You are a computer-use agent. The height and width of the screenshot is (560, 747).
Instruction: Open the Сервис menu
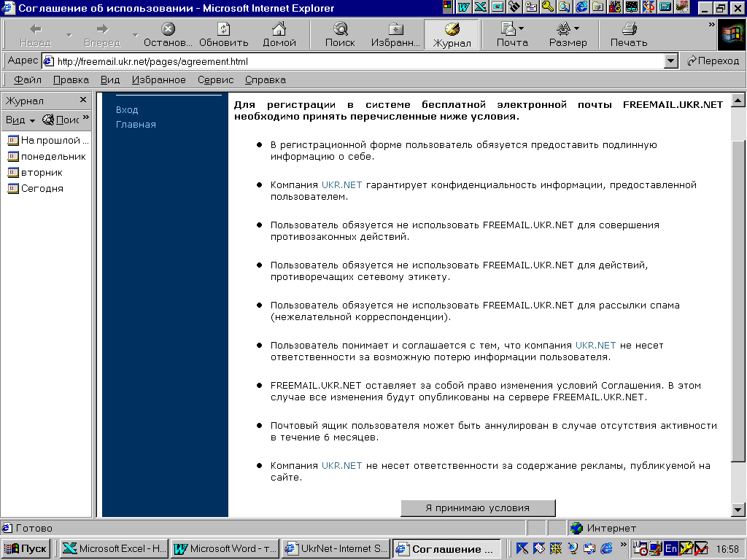215,79
